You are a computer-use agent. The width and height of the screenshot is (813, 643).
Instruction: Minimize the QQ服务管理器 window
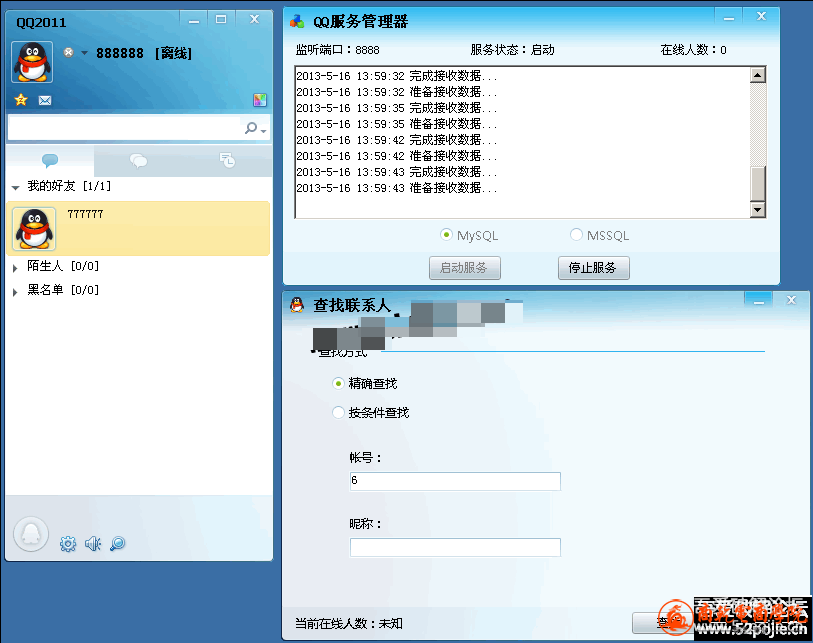click(728, 18)
